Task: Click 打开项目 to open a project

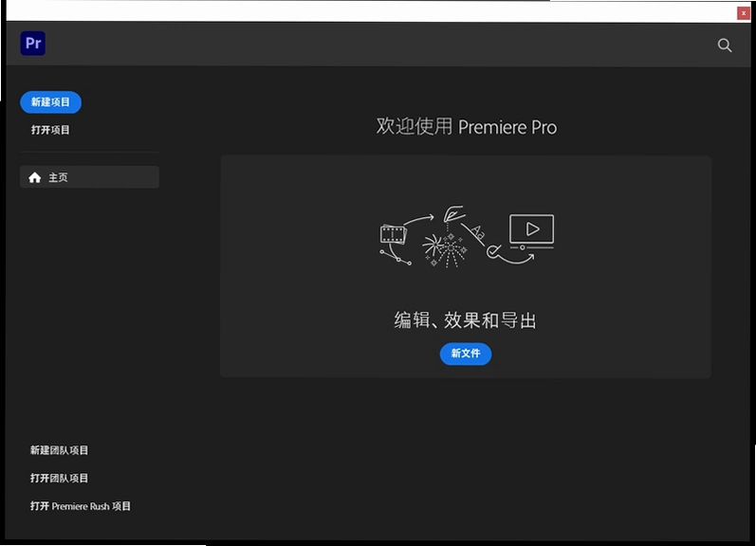Action: pyautogui.click(x=50, y=130)
